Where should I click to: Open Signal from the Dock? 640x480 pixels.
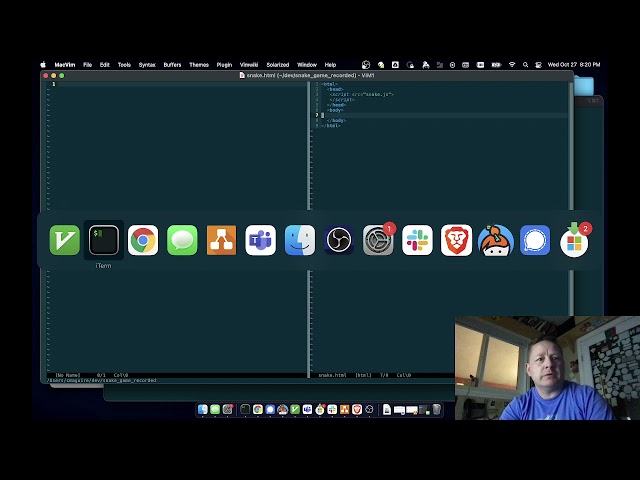[270, 409]
